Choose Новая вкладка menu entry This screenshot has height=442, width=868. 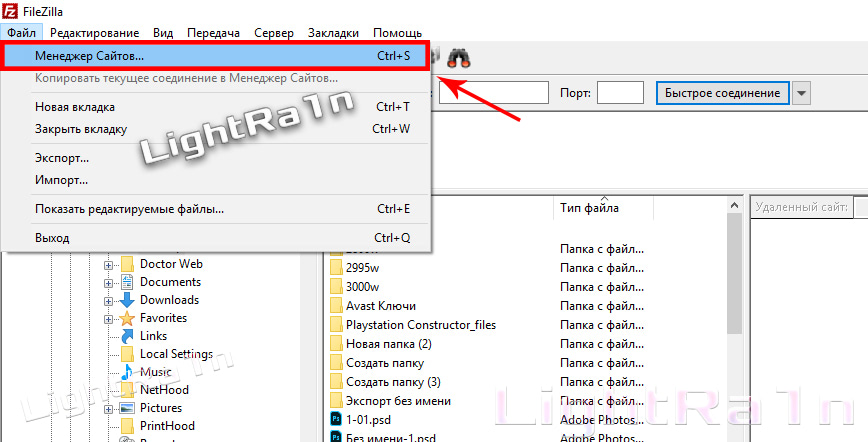[216, 107]
